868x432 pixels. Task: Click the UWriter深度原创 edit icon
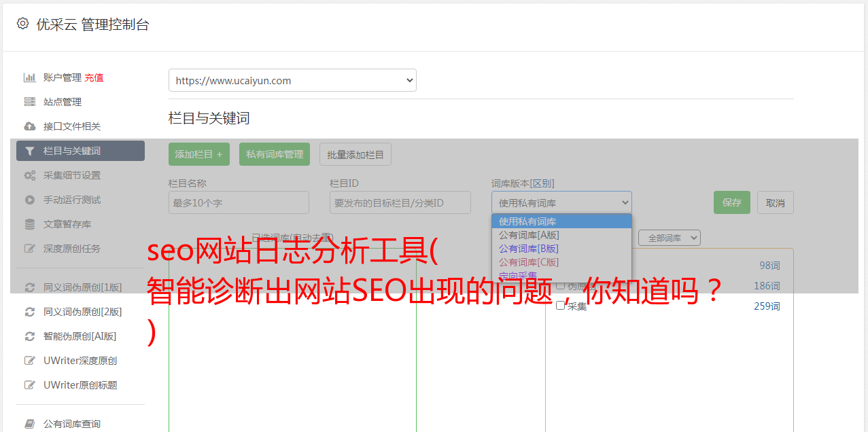coord(30,361)
